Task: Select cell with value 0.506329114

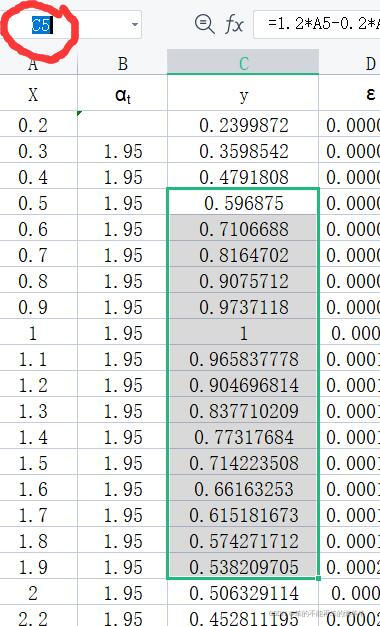Action: click(243, 593)
